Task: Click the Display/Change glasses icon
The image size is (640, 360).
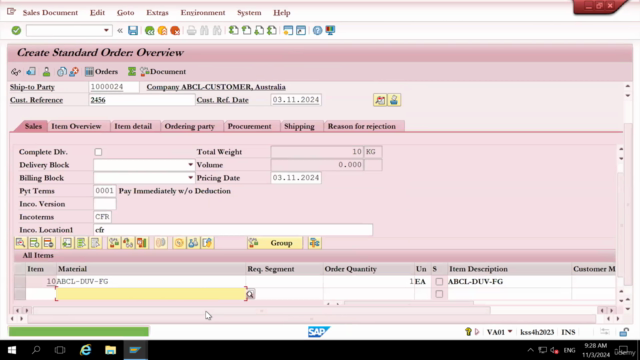Action: point(16,72)
